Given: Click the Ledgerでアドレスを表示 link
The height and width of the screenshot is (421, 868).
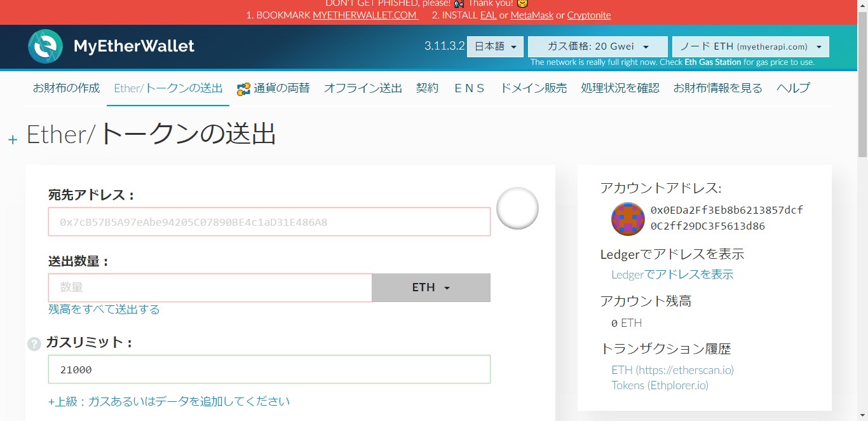Looking at the screenshot, I should coord(672,275).
